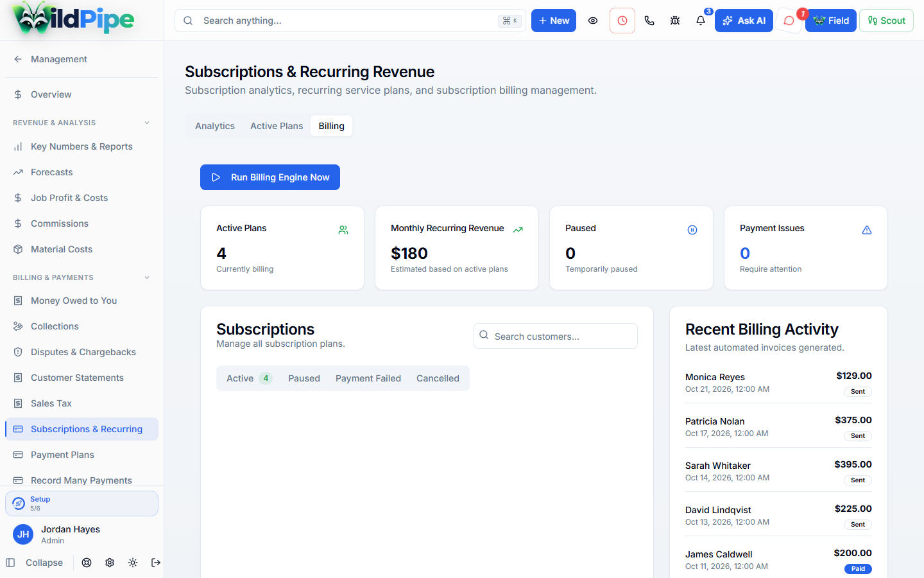Image resolution: width=924 pixels, height=578 pixels.
Task: Open the help lifebuoy icon
Action: click(x=87, y=563)
